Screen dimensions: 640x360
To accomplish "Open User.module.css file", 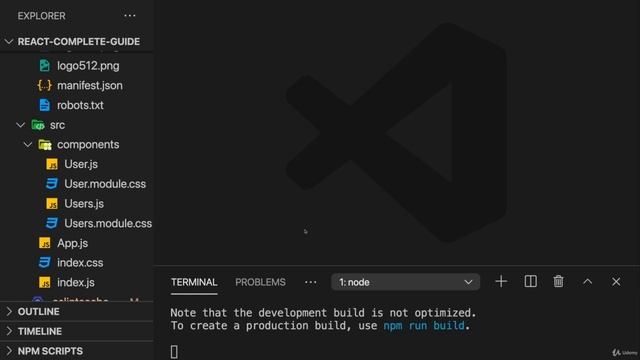I will [105, 184].
